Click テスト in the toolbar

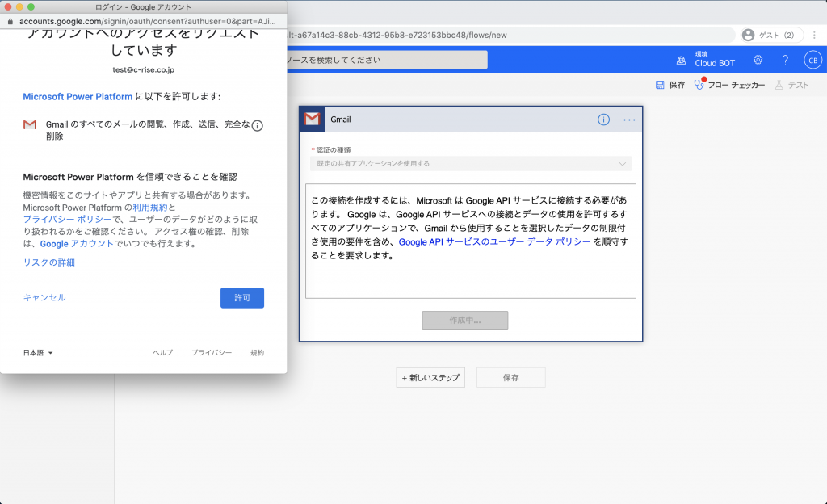click(x=798, y=85)
